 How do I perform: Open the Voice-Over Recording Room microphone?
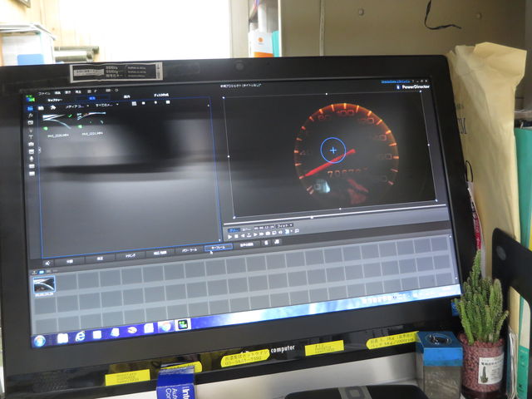32,159
